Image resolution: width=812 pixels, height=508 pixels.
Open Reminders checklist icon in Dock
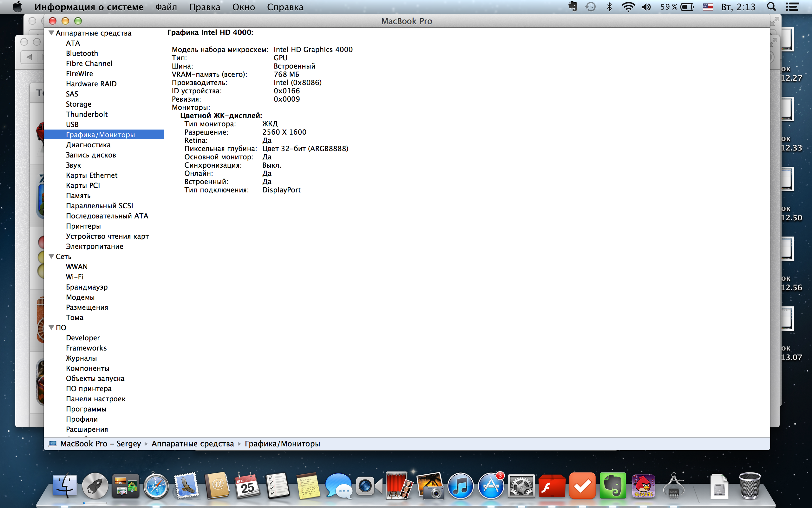click(278, 486)
